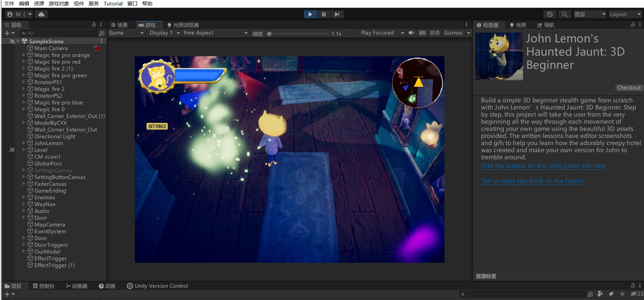Expand the DoorTriggers object

24,244
